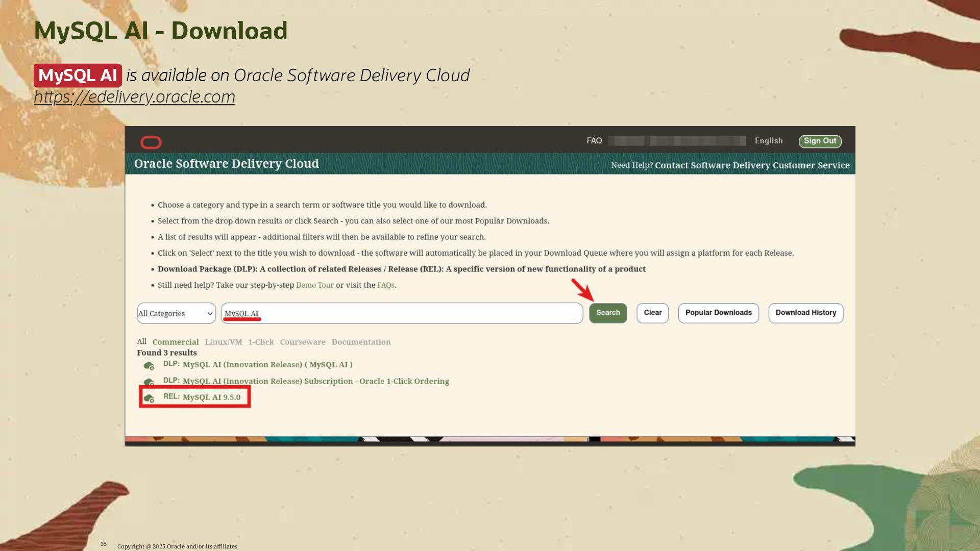Contact Software Delivery Customer Service link
The height and width of the screenshot is (551, 980).
[752, 165]
